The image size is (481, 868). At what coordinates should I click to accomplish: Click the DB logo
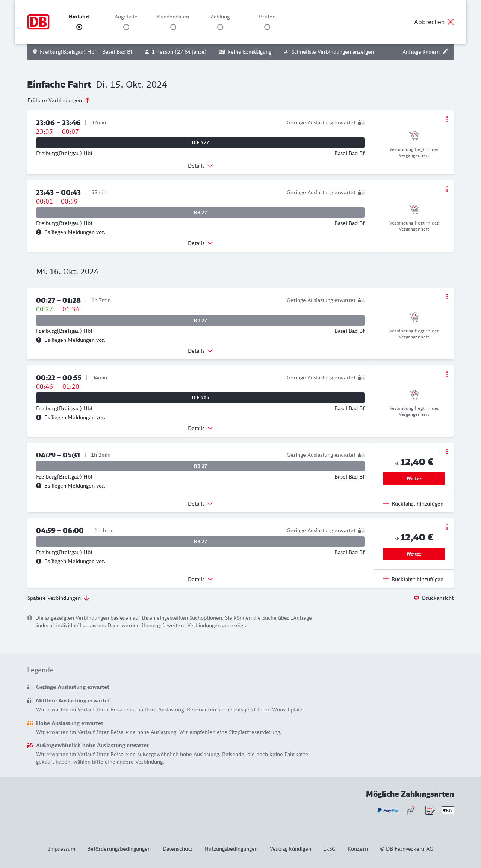(x=38, y=22)
